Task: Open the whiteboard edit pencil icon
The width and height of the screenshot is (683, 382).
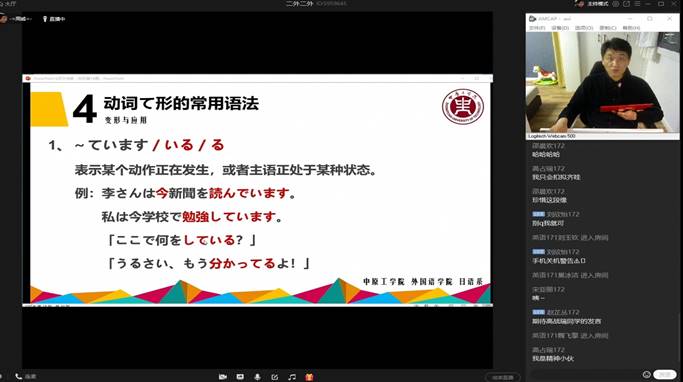Action: 274,377
